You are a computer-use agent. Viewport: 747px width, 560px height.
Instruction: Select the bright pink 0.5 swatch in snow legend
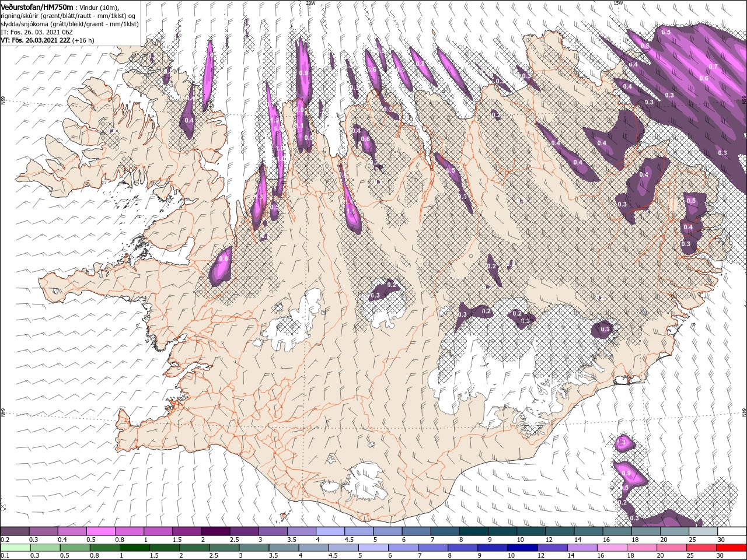(x=100, y=531)
